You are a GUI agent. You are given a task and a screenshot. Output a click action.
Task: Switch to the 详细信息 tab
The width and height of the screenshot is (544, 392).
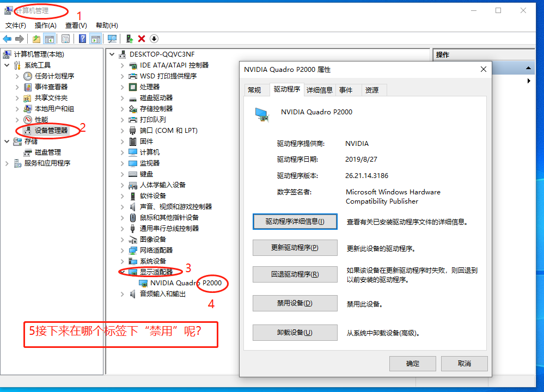tap(319, 90)
